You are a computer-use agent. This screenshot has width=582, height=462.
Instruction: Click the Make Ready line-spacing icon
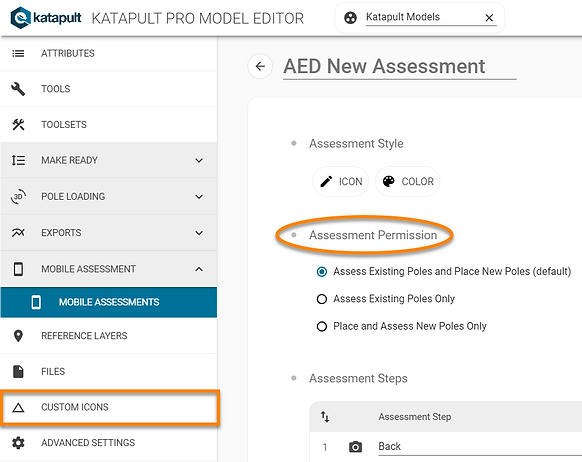click(x=18, y=160)
